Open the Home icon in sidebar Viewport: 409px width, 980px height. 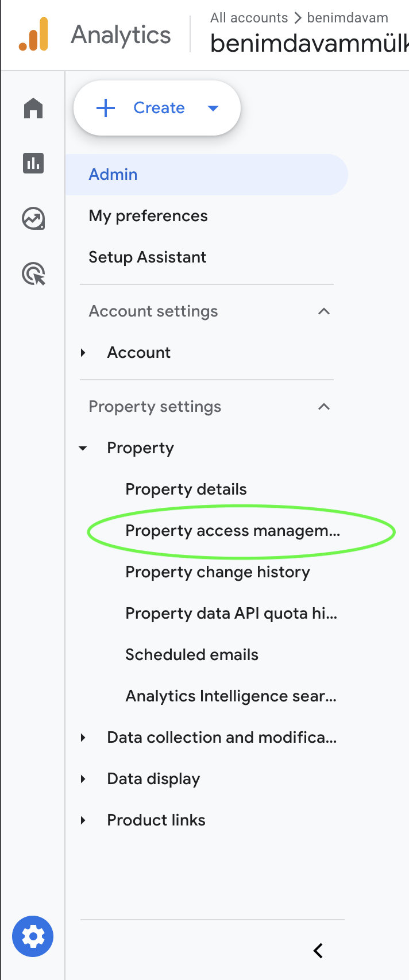33,108
